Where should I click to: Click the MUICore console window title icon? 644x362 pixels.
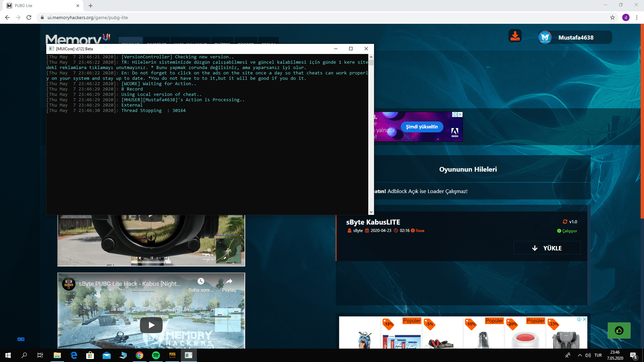(51, 49)
